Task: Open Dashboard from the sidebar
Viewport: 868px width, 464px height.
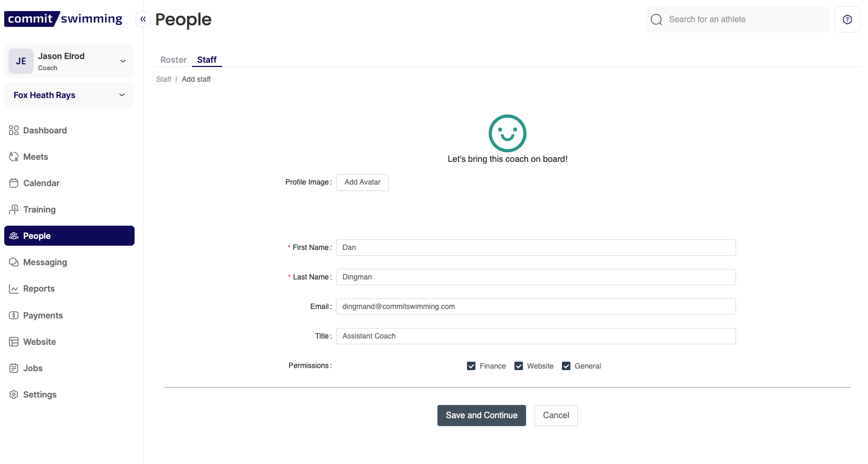Action: 69,130
